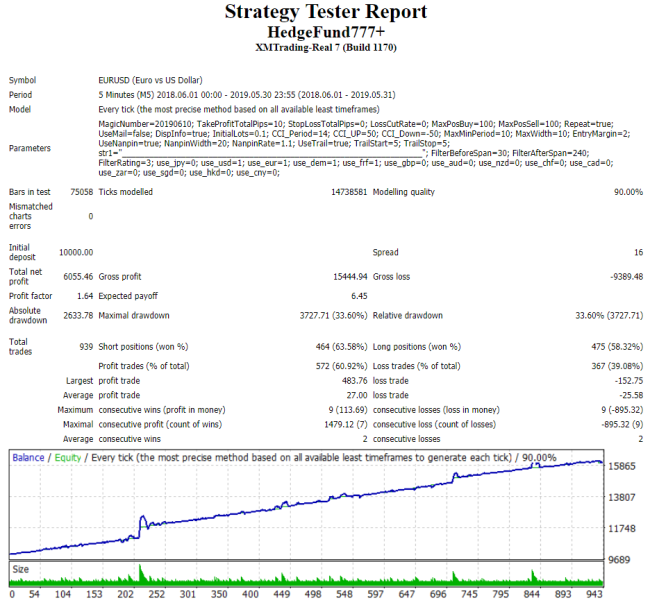The width and height of the screenshot is (650, 605).
Task: Click the Balance legend label in the chart
Action: tap(28, 458)
